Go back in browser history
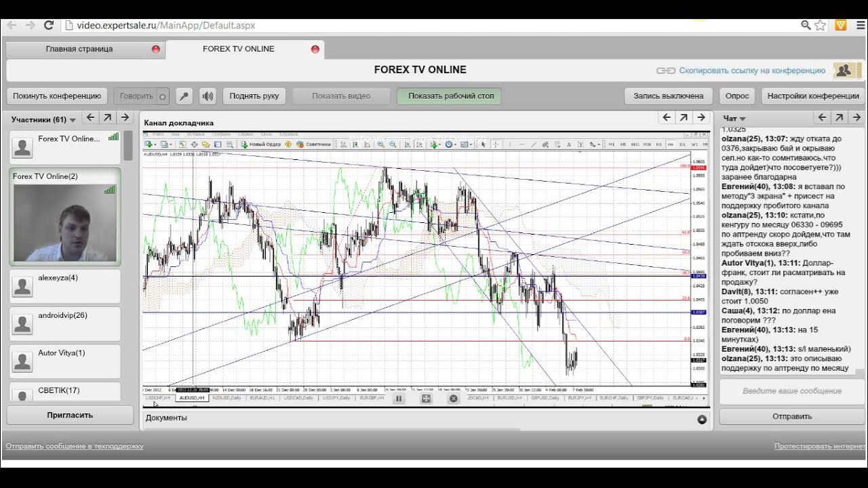The height and width of the screenshot is (488, 868). [12, 25]
